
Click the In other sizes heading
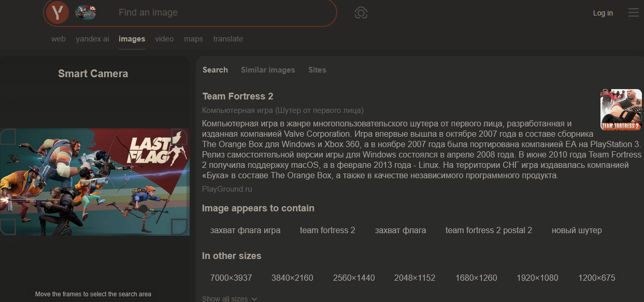(x=232, y=256)
